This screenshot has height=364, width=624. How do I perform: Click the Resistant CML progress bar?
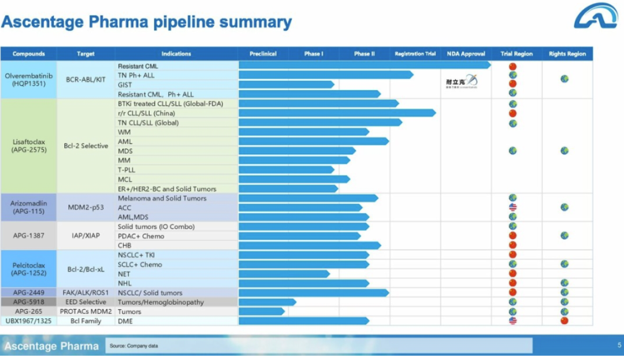(x=365, y=65)
